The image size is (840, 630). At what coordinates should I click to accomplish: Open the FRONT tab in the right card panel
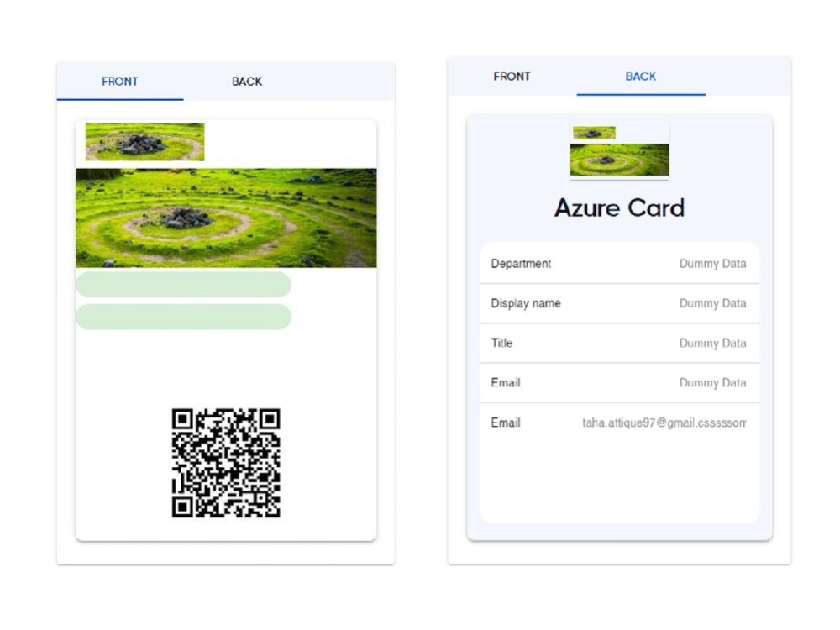(x=512, y=76)
